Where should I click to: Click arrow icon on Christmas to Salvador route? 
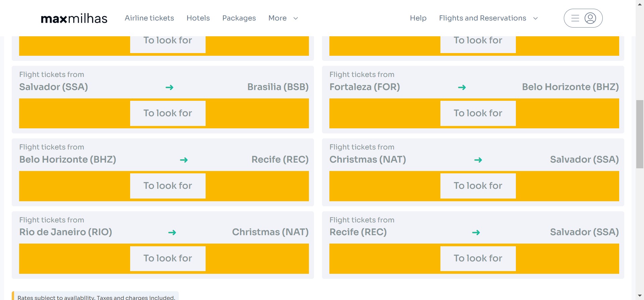point(478,160)
